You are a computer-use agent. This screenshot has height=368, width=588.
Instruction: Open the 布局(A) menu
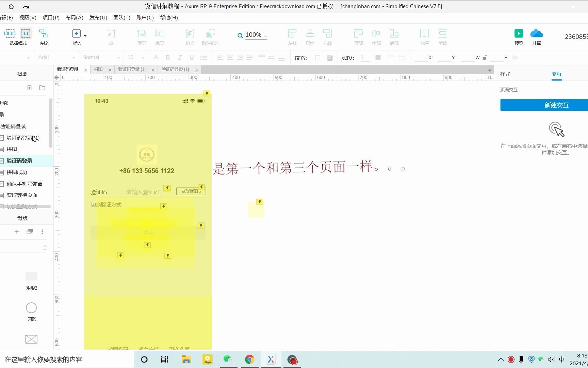coord(74,17)
